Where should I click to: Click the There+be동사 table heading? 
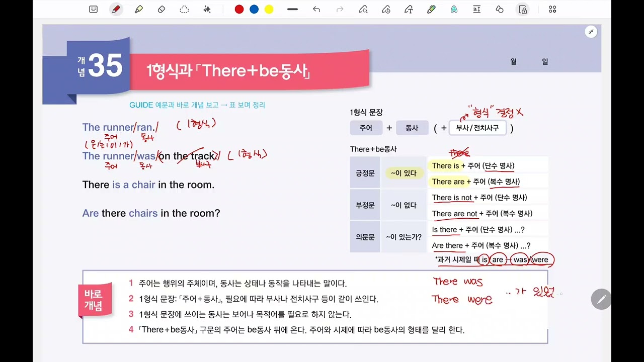[x=373, y=149]
